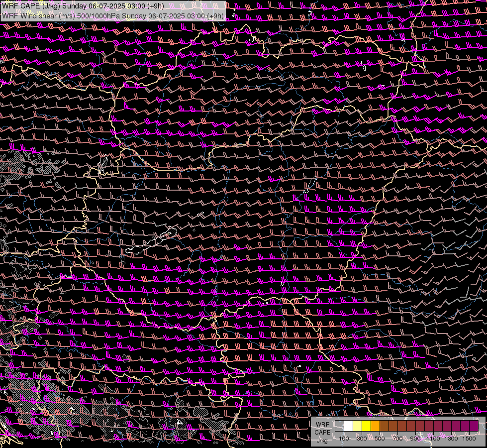Click the '300' legend label

(x=362, y=439)
